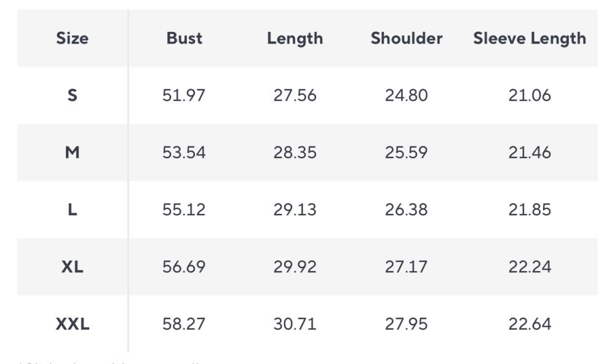Click the Sleeve Length column header
This screenshot has width=615, height=364.
click(x=530, y=38)
